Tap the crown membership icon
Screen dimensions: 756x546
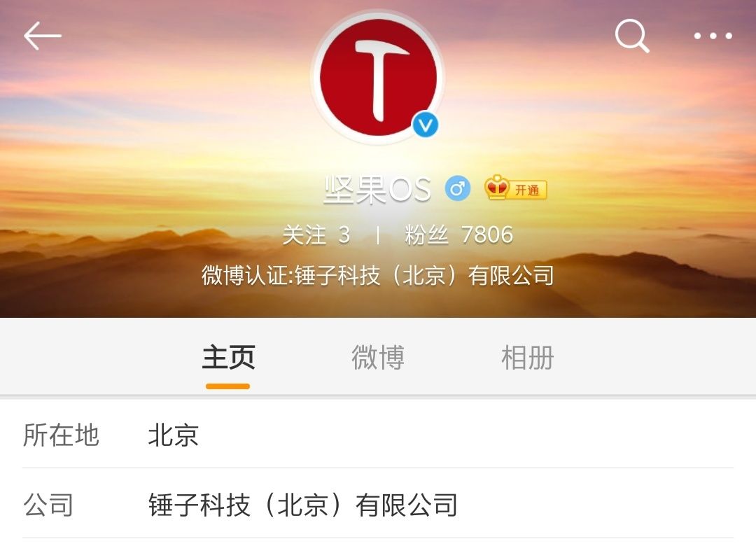[496, 187]
